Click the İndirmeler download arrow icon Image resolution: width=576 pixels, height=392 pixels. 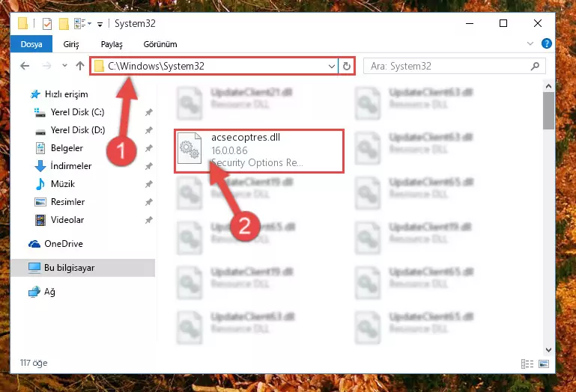pos(40,166)
